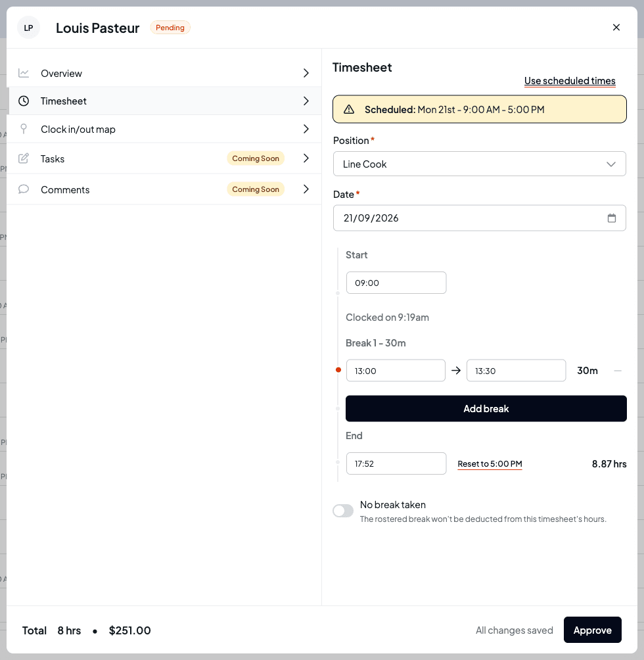Click the '8 hrs' total value

tap(69, 630)
